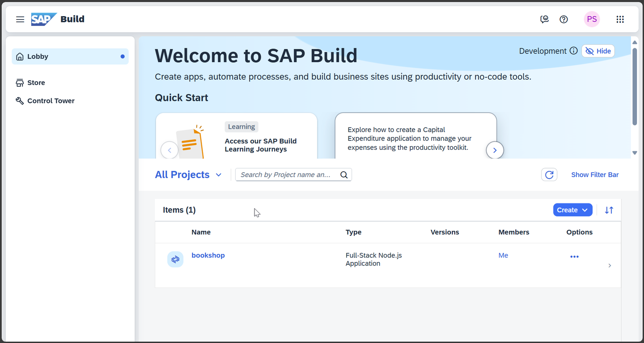Click the Type column header
The width and height of the screenshot is (644, 343).
pos(353,232)
